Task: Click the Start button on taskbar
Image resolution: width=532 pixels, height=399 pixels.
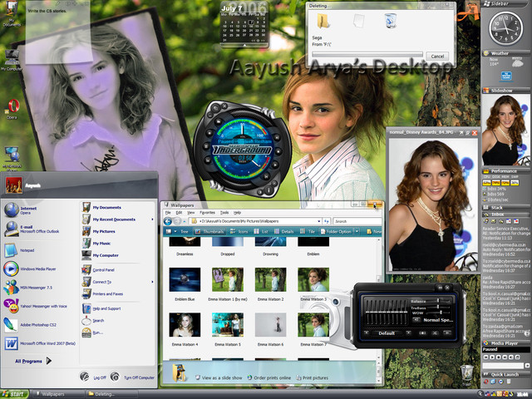Action: (14, 394)
